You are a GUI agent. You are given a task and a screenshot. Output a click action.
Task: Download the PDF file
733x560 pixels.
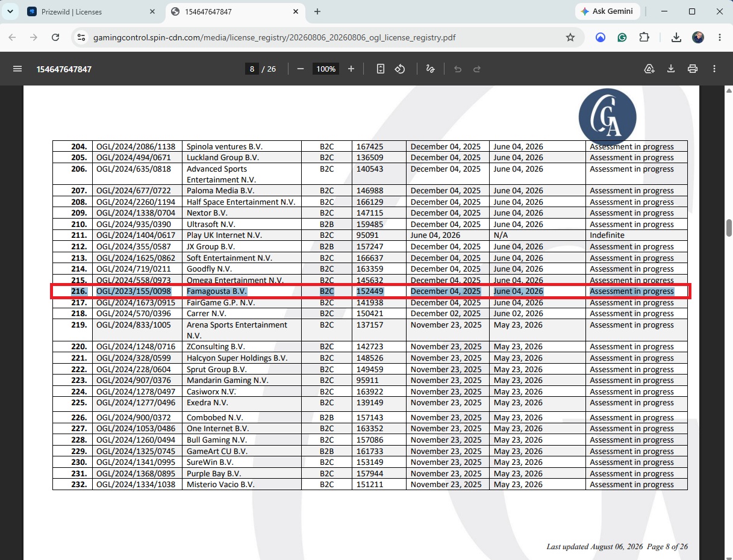[671, 69]
